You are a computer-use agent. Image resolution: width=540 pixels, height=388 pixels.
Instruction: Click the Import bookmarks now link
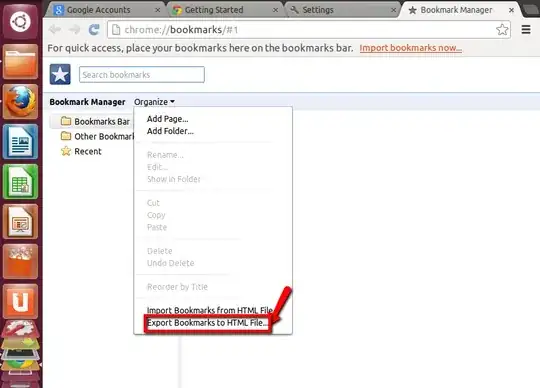pyautogui.click(x=411, y=48)
